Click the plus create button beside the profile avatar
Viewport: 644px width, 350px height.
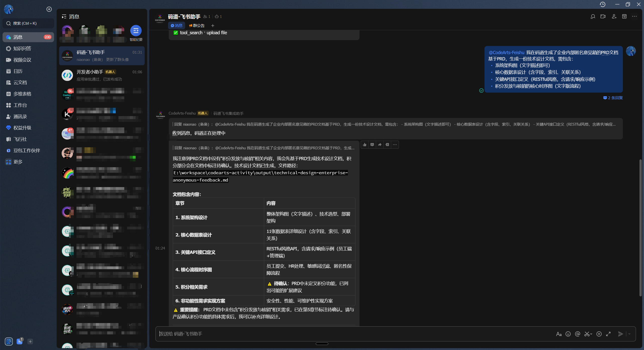coord(49,9)
